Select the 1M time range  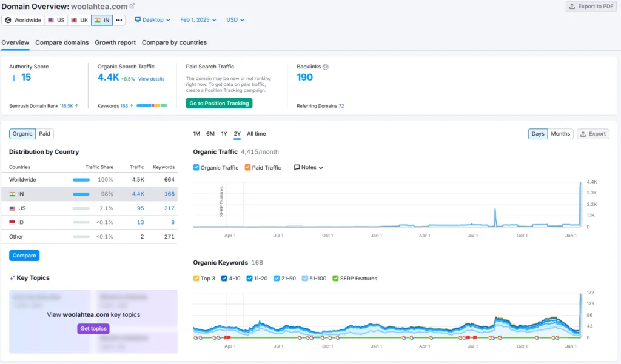(x=196, y=134)
